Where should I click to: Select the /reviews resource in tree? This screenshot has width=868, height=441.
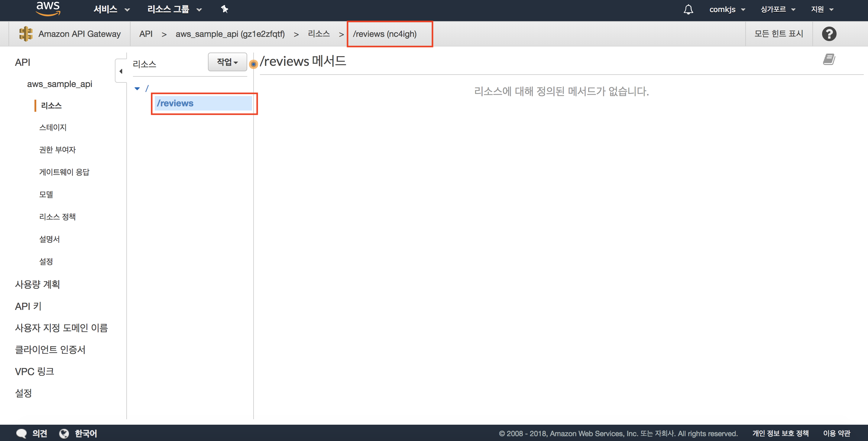[175, 103]
